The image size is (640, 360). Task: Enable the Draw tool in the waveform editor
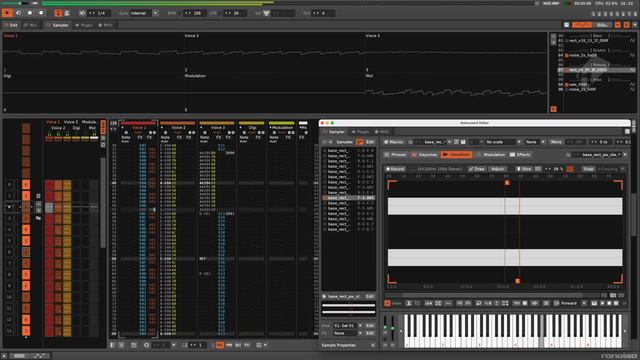pyautogui.click(x=477, y=169)
